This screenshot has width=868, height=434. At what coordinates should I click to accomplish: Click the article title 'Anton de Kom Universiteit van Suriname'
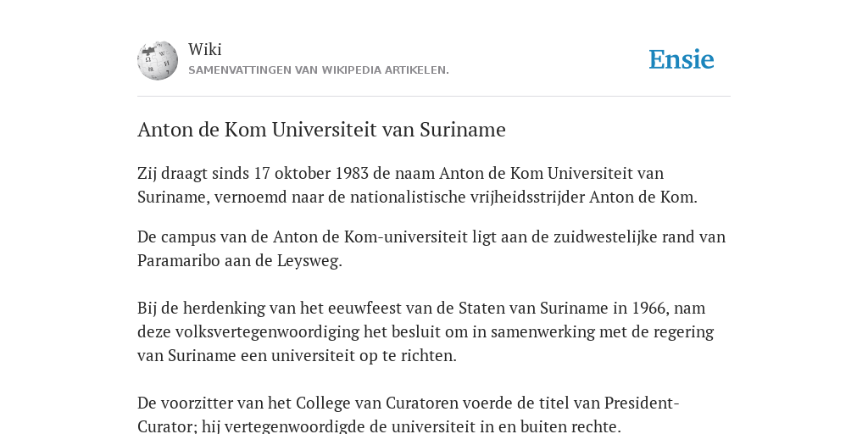pos(321,130)
